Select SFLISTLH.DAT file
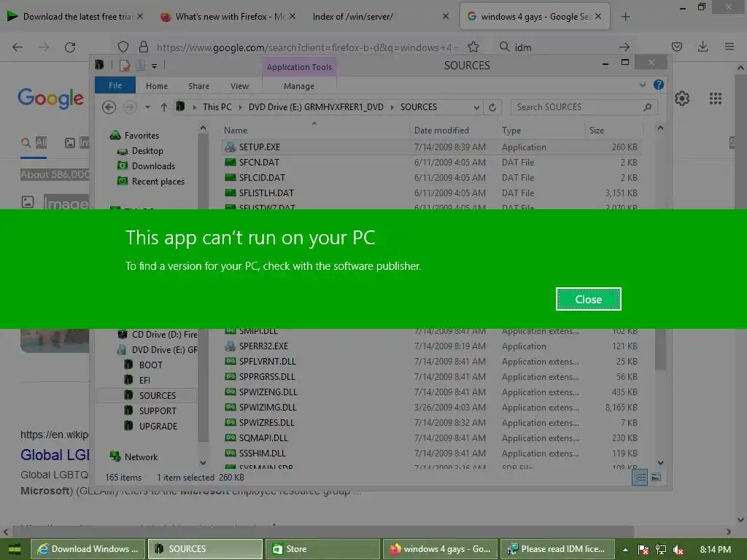The height and width of the screenshot is (560, 747). [430, 192]
